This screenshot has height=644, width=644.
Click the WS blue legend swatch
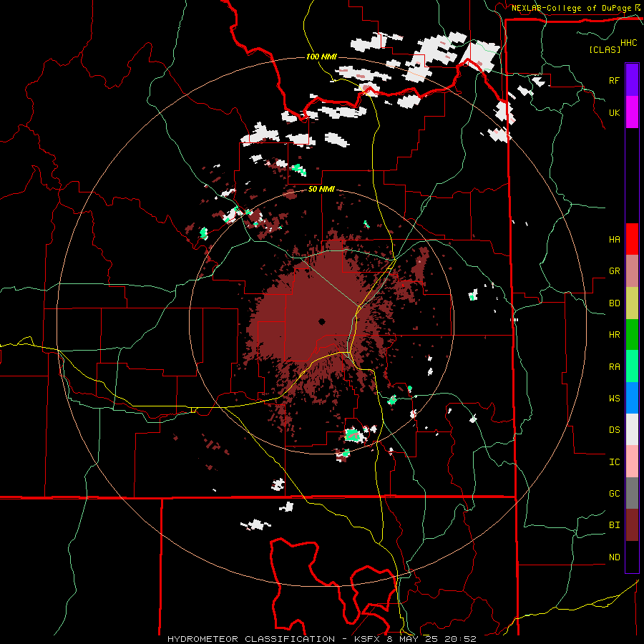click(632, 398)
